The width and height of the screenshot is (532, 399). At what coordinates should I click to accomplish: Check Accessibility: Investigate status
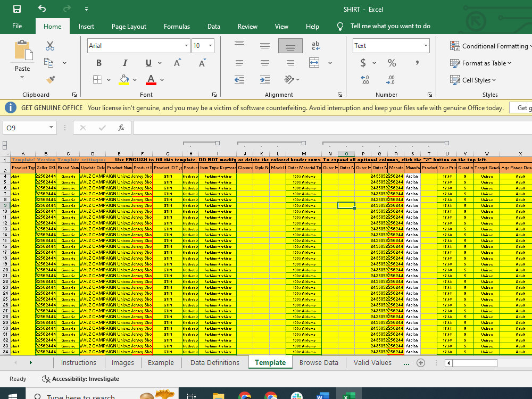[x=80, y=379]
